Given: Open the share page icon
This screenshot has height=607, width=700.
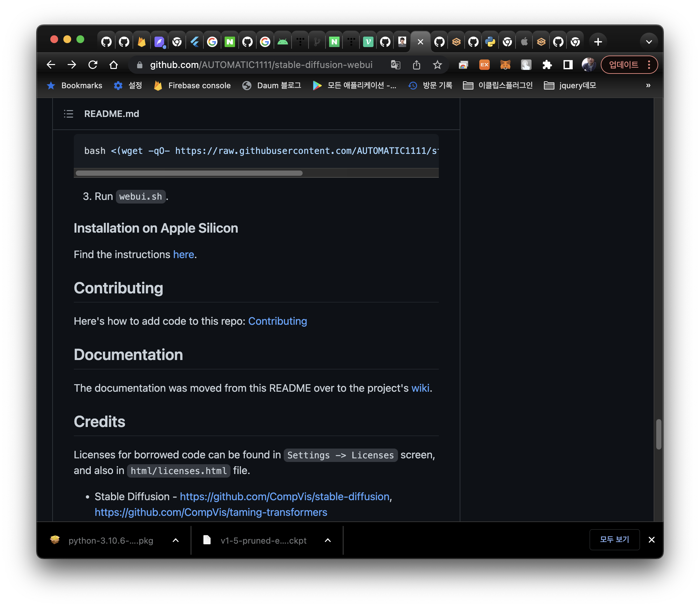Looking at the screenshot, I should pos(416,65).
